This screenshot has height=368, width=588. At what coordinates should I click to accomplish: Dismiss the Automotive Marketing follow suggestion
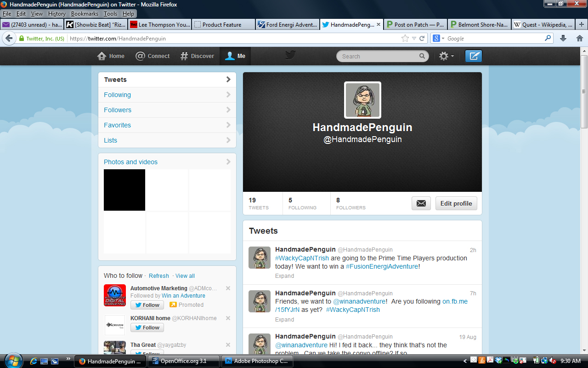click(x=228, y=288)
